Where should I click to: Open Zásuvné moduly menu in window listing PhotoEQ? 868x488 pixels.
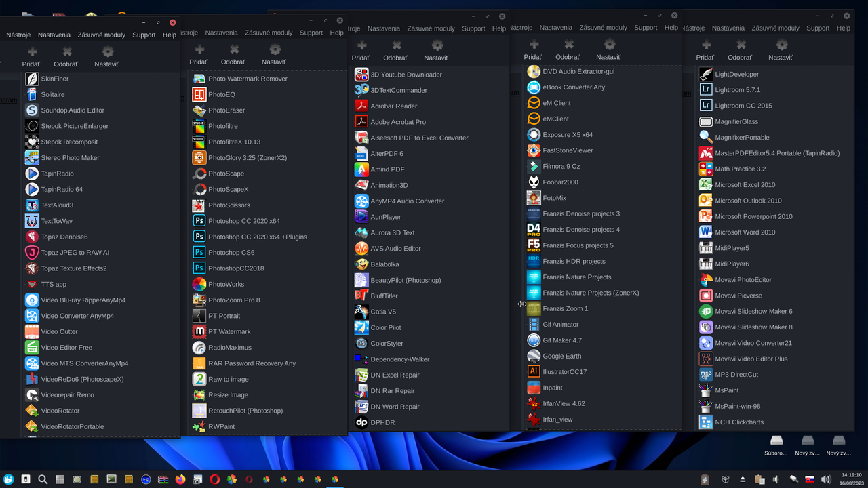pos(269,33)
